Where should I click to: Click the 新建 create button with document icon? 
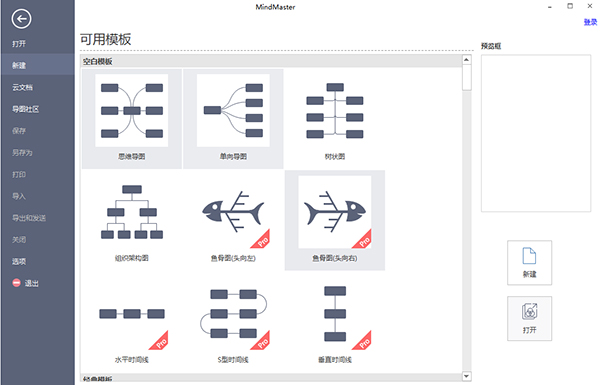click(x=530, y=263)
